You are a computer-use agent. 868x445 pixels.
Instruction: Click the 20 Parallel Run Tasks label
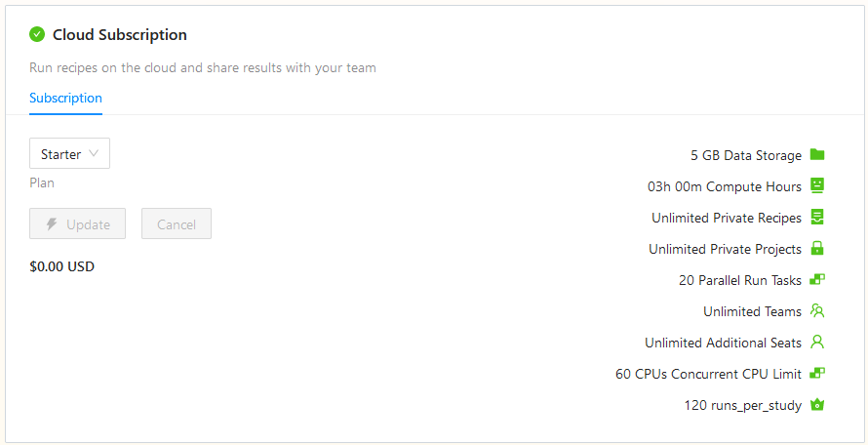click(739, 280)
